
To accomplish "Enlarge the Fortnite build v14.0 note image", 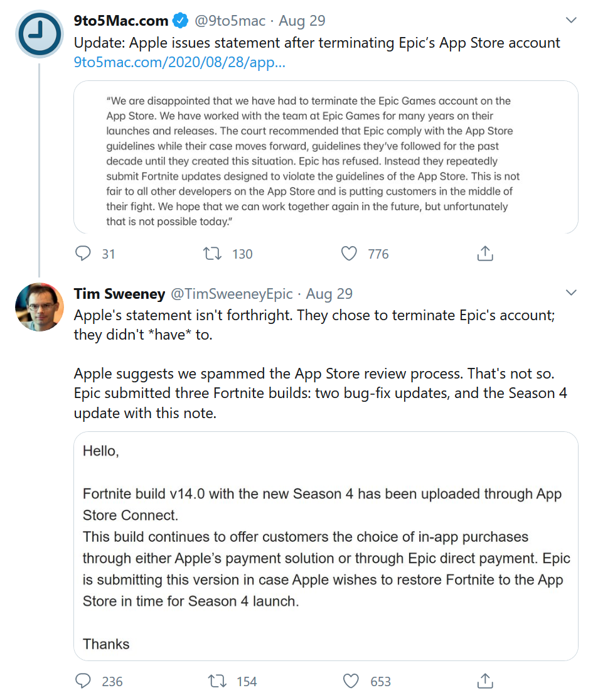I will click(326, 546).
